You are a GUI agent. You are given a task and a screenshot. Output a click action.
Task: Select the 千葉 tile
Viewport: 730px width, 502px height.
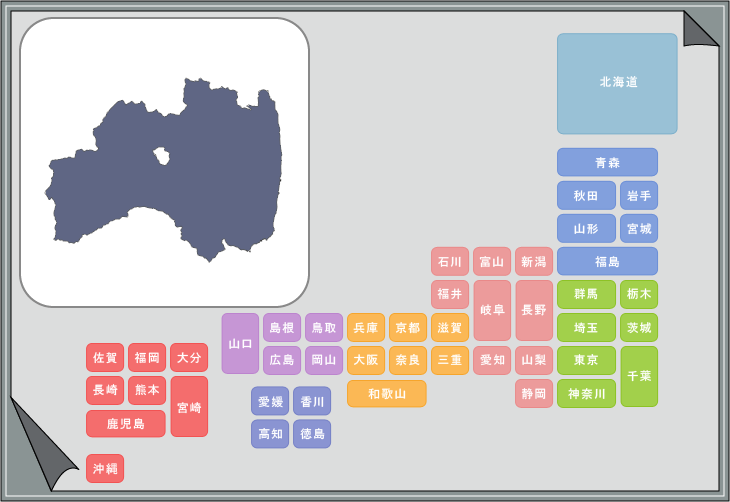(x=639, y=376)
